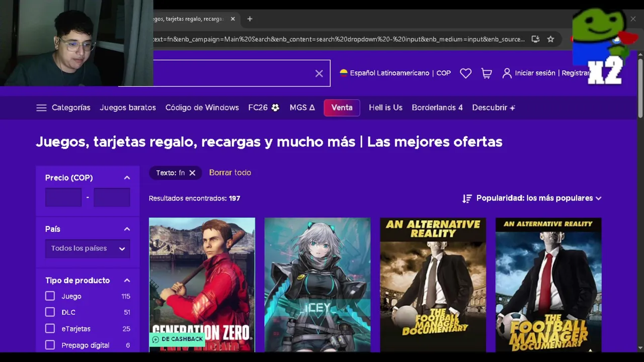Collapse the País filter section

pyautogui.click(x=127, y=229)
